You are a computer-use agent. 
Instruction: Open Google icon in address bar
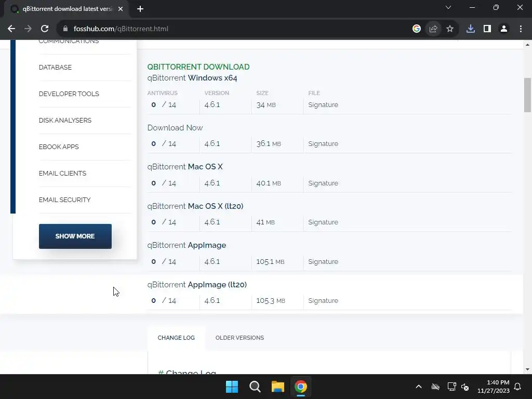pos(417,29)
